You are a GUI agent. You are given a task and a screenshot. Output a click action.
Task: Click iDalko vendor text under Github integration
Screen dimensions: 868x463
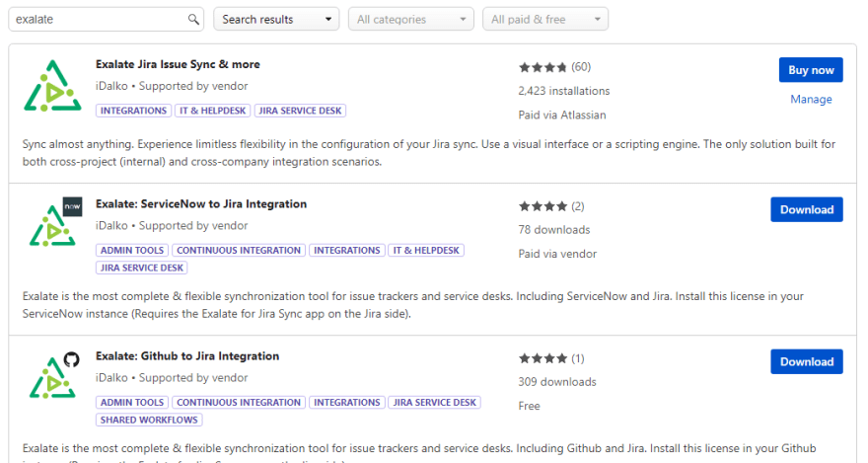tap(111, 378)
